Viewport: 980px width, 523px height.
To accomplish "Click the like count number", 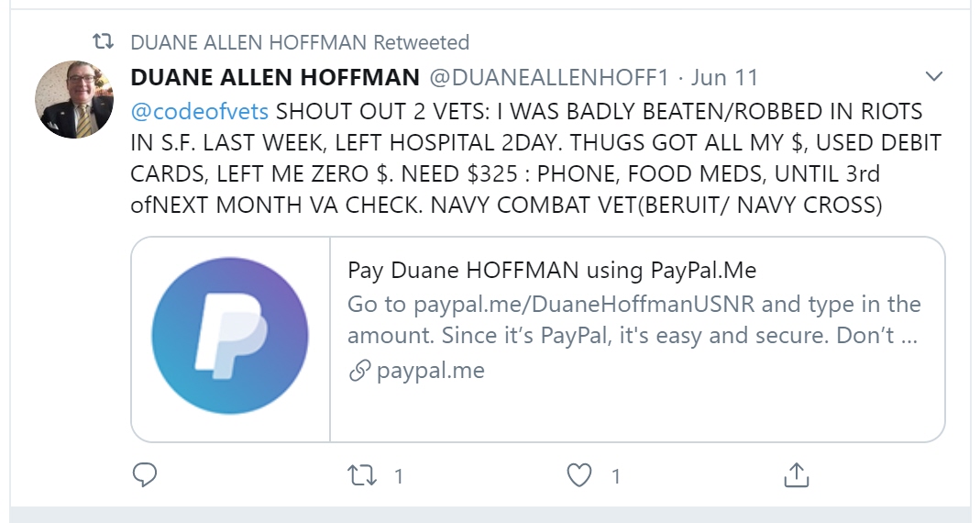I will click(x=616, y=476).
